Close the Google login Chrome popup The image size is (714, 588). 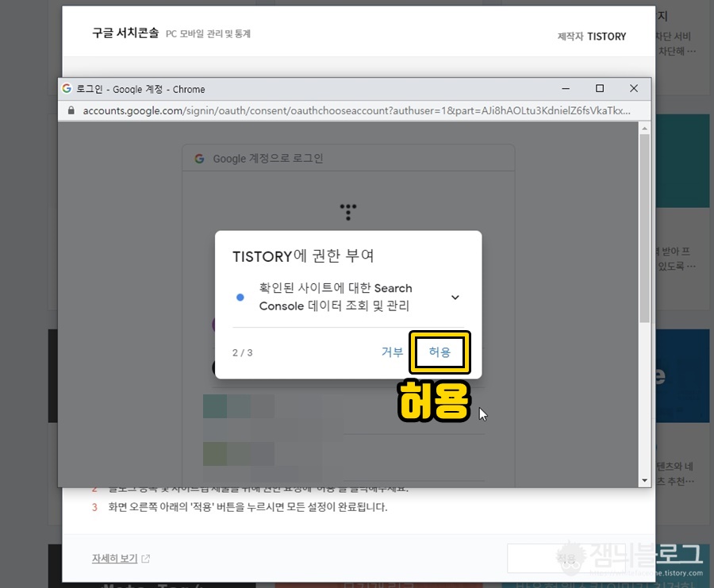tap(634, 88)
